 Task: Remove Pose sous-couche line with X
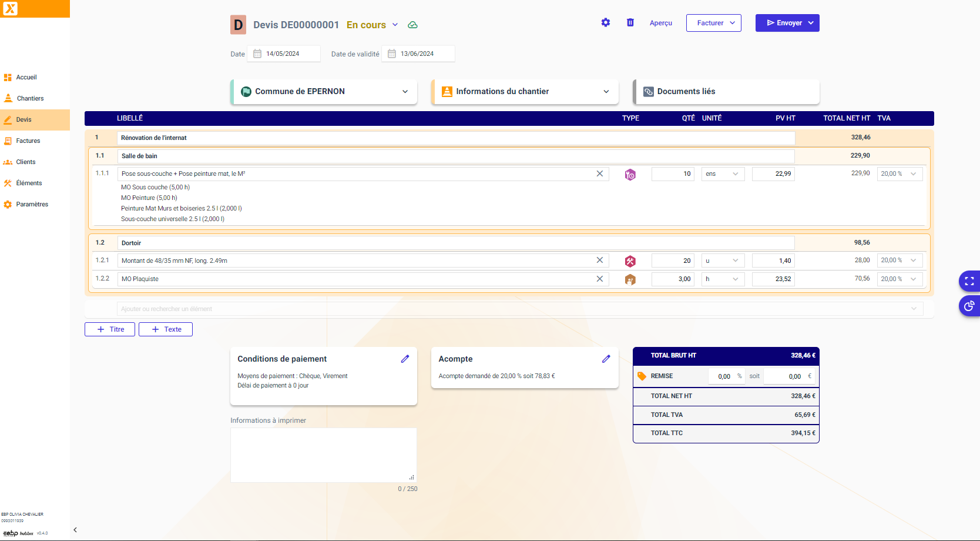pos(600,173)
